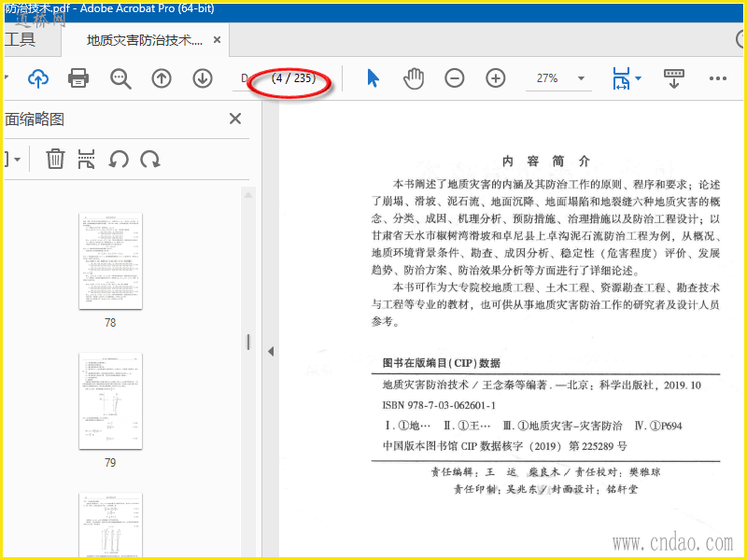Screen dimensions: 747x560
Task: Click the 内容简介 heading
Action: pos(546,161)
